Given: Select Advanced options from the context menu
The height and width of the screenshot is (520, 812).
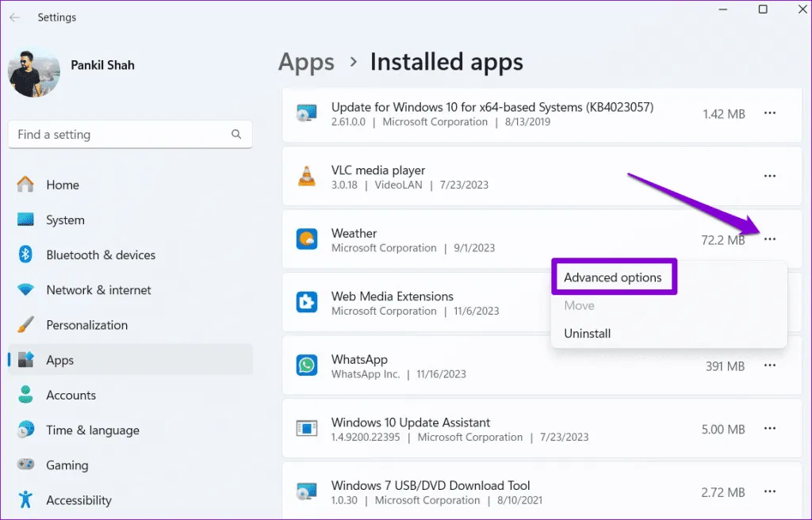Looking at the screenshot, I should click(x=612, y=277).
